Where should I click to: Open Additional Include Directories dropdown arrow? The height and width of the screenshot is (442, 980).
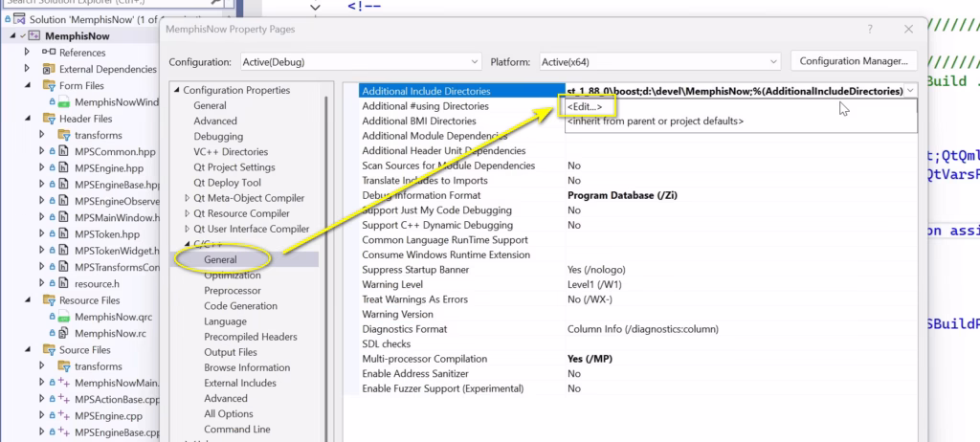click(x=911, y=91)
